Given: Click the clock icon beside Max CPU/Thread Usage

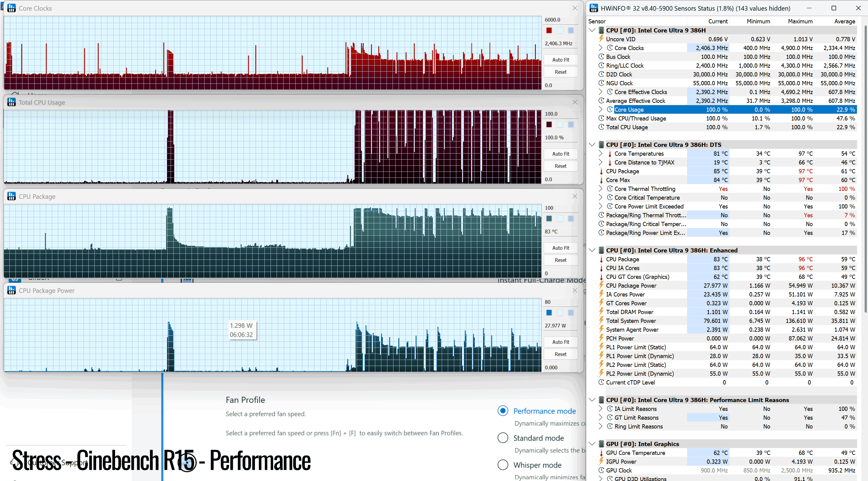Looking at the screenshot, I should pos(601,118).
